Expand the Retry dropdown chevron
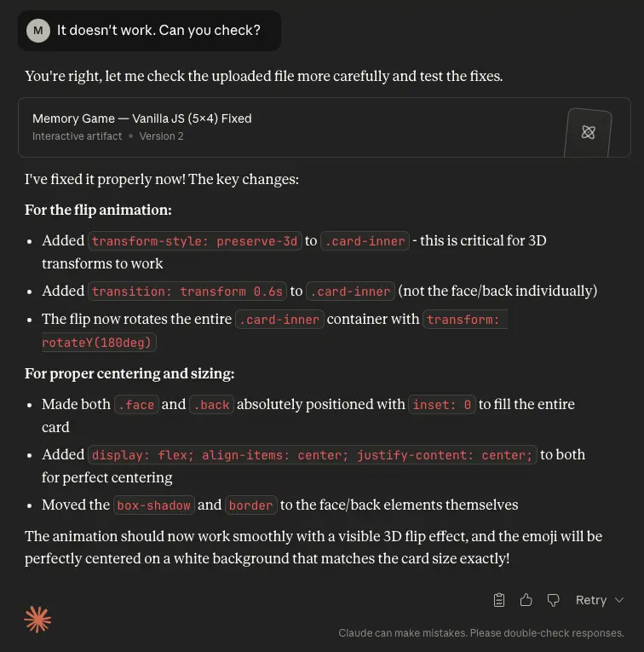This screenshot has height=652, width=644. tap(619, 600)
